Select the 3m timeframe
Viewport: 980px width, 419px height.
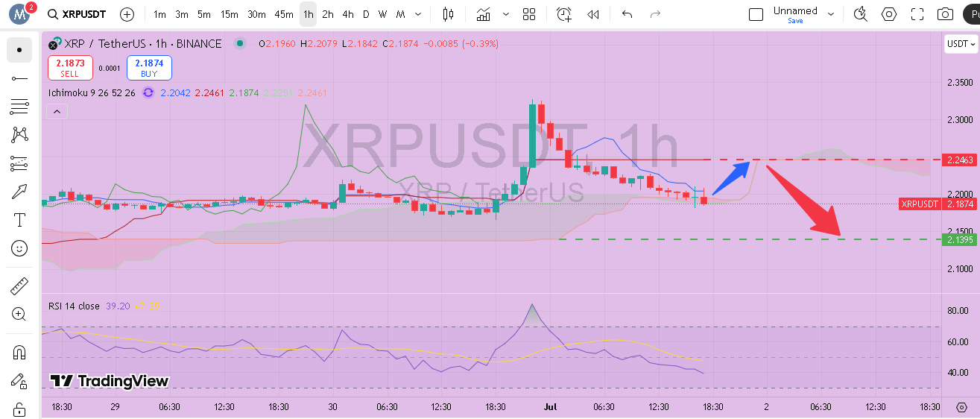tap(182, 14)
